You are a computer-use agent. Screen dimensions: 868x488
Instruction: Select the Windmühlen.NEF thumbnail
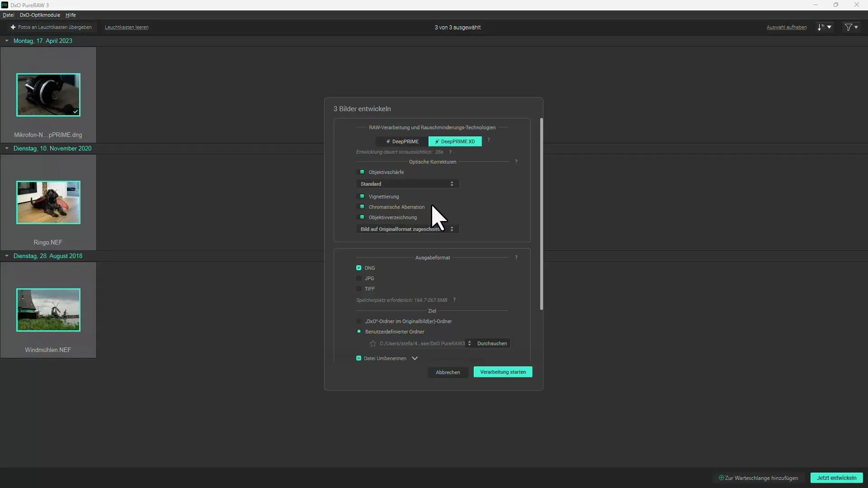48,310
